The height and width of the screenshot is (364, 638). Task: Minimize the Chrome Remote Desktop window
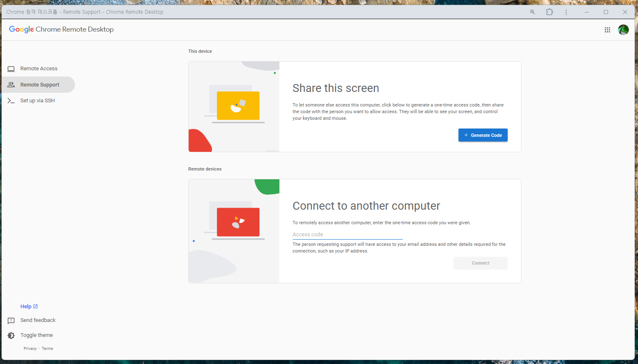click(586, 12)
